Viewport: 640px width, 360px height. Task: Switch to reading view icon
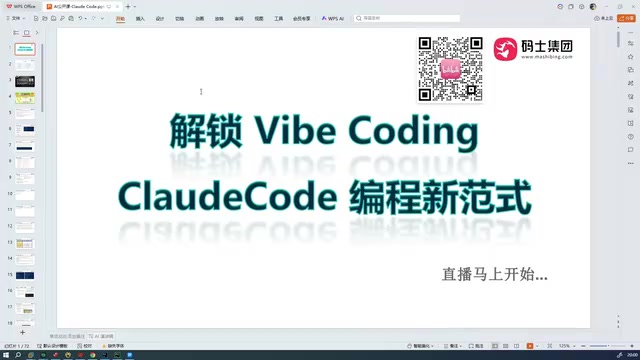pos(517,346)
